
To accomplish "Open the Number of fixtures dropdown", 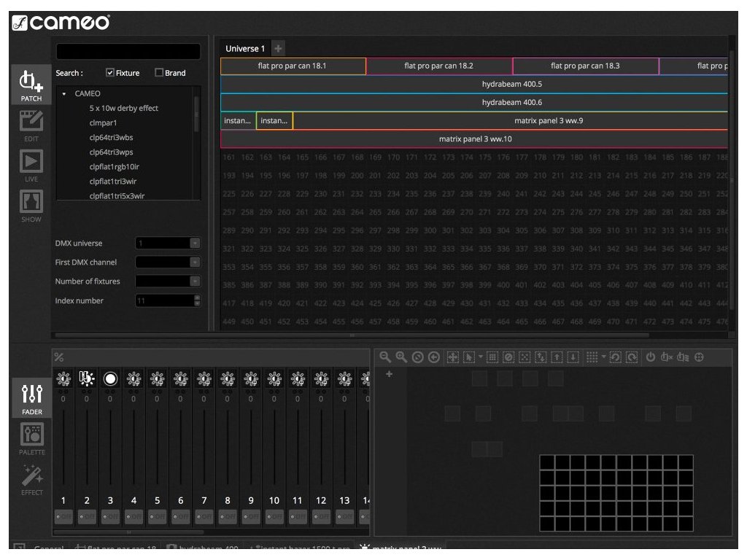I will [x=194, y=281].
